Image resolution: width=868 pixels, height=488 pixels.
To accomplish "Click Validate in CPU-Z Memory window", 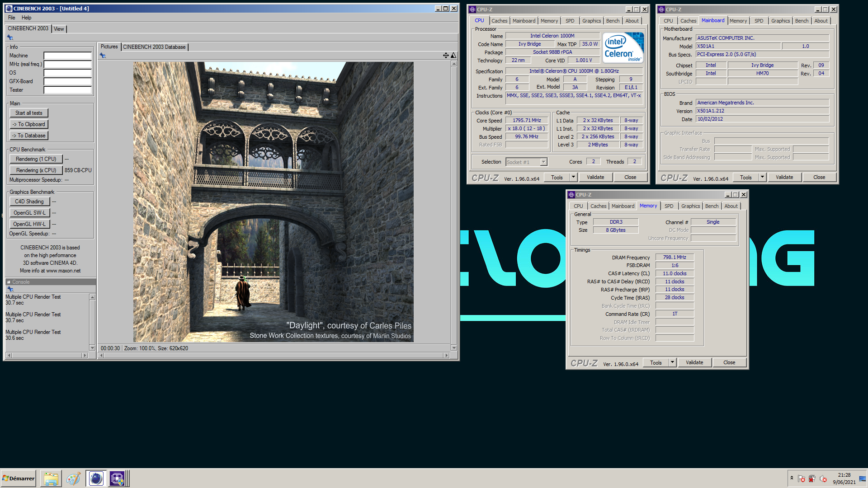I will click(694, 362).
